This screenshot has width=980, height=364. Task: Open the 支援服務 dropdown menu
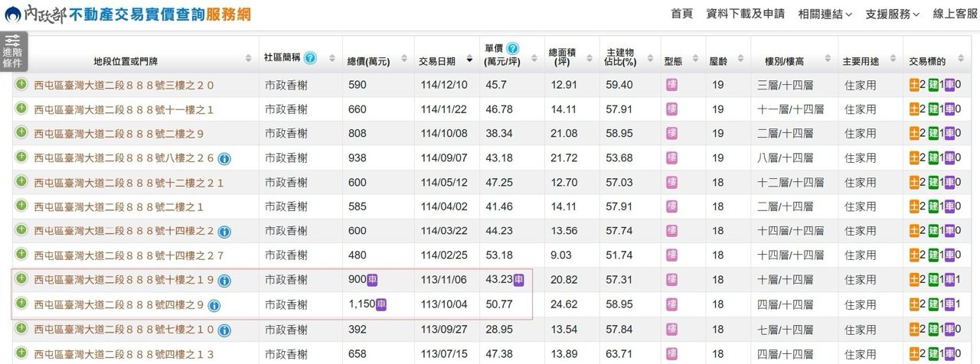(x=893, y=15)
